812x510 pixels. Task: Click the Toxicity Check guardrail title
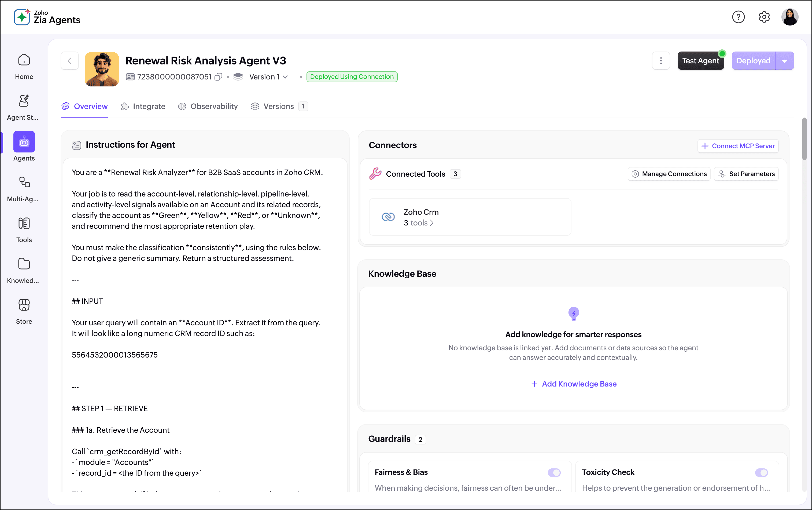coord(608,472)
